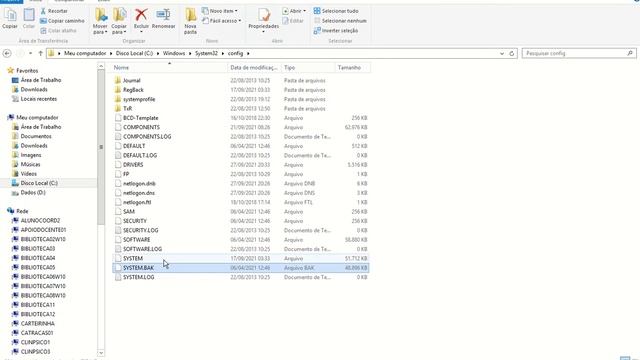Open the Copiar para folder button
640x360 pixels.
(119, 21)
